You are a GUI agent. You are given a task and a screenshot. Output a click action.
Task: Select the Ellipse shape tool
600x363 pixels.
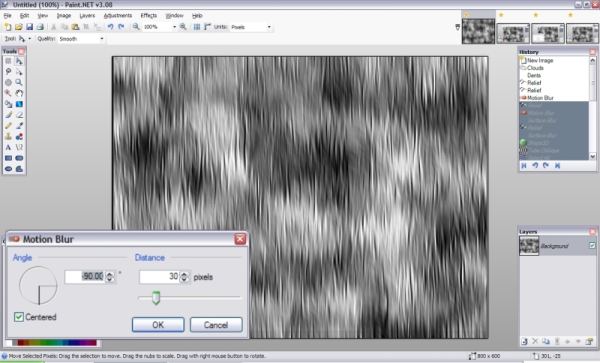tap(8, 169)
